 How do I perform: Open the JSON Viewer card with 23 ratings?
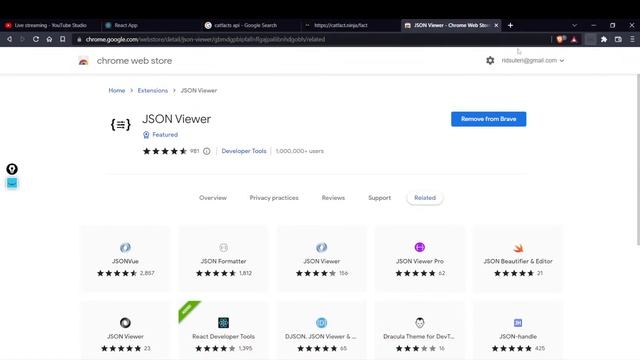pos(125,331)
